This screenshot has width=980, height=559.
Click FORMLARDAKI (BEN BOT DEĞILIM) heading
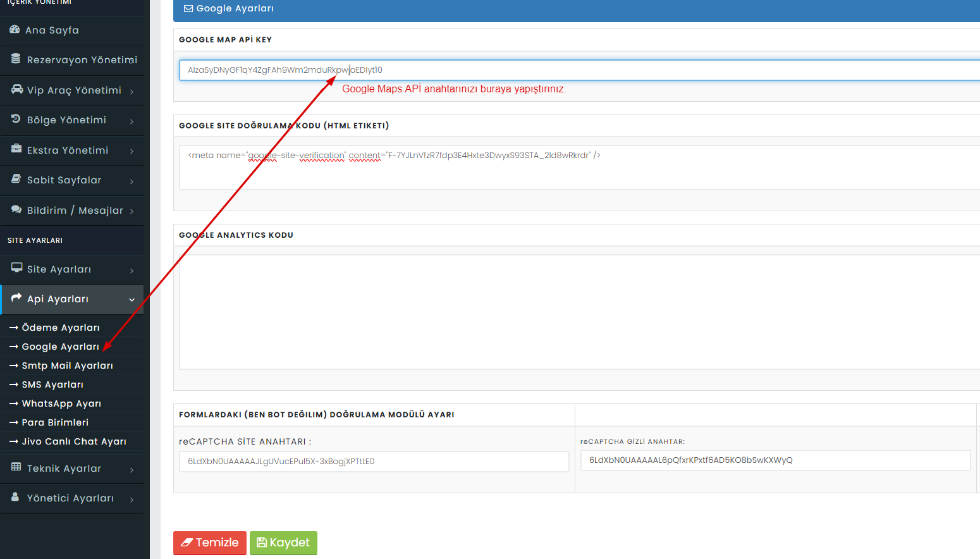[317, 415]
